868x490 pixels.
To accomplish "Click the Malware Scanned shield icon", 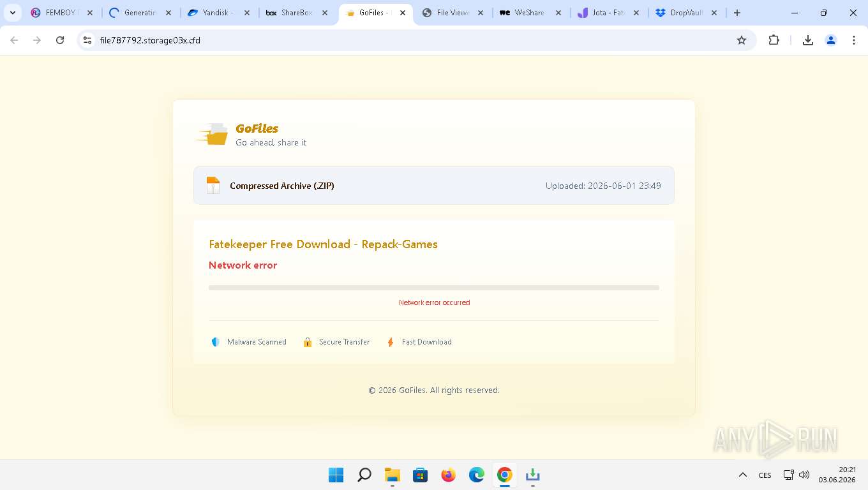I will click(215, 342).
